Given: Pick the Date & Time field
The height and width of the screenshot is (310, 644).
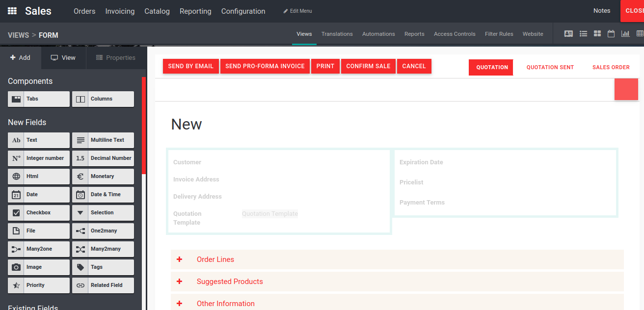Looking at the screenshot, I should pyautogui.click(x=103, y=195).
